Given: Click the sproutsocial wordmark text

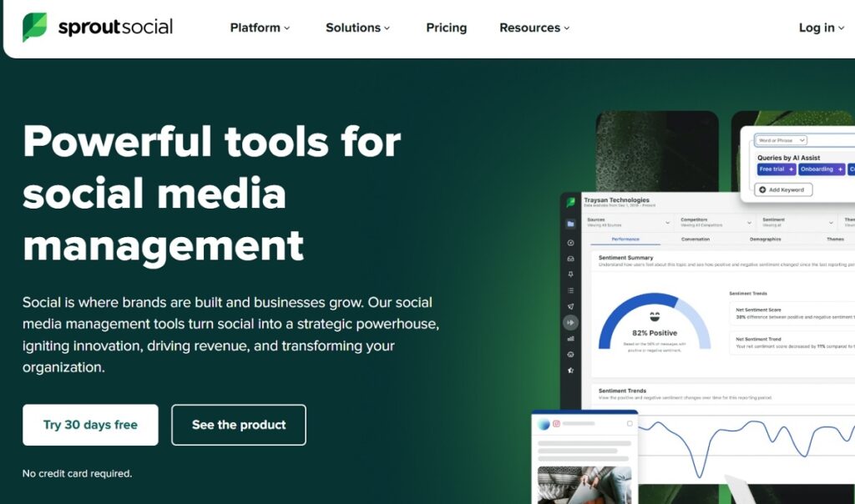Looking at the screenshot, I should tap(115, 27).
